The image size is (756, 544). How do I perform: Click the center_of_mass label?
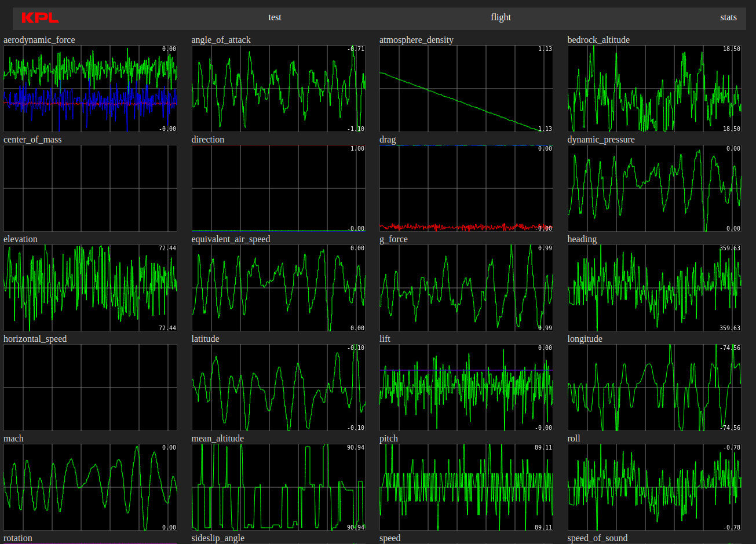32,140
